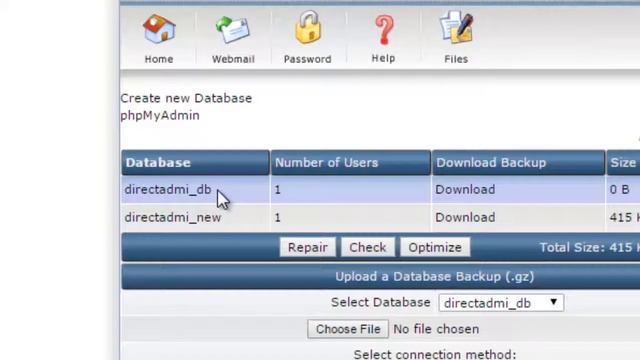640x360 pixels.
Task: Open the Webmail envelope icon
Action: pos(233,29)
